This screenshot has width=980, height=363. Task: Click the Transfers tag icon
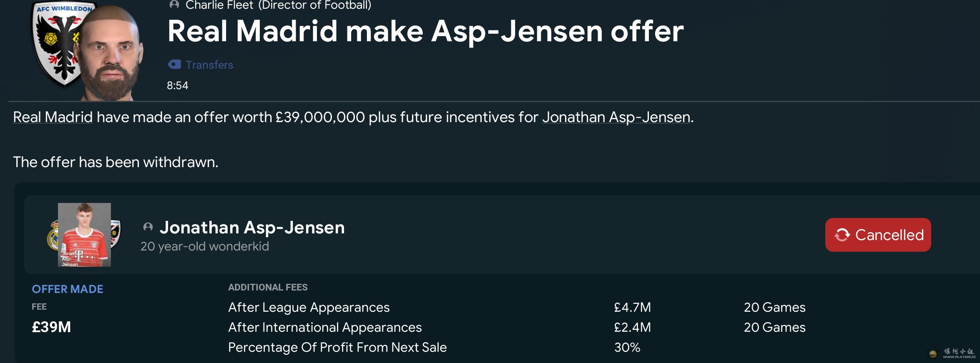click(174, 65)
